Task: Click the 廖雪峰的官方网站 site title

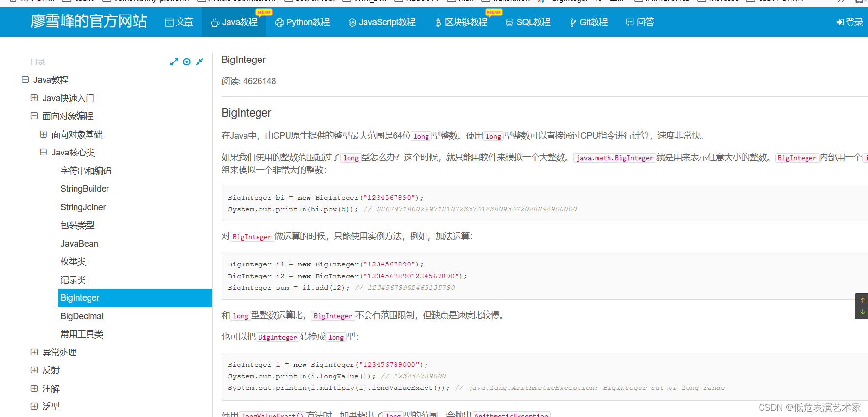Action: coord(89,21)
